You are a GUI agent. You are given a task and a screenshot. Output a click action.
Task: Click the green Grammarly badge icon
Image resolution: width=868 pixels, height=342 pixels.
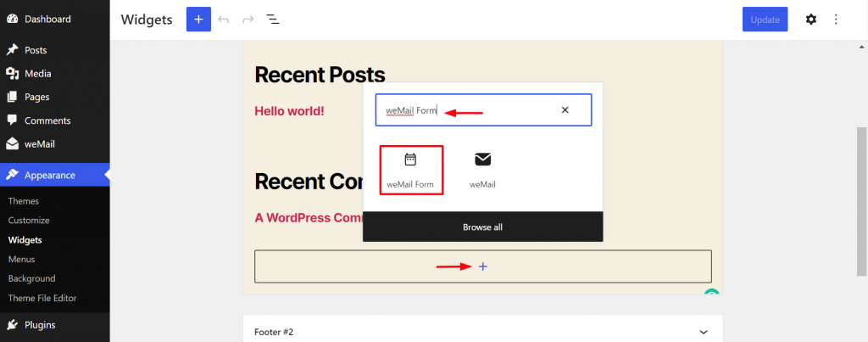click(712, 292)
